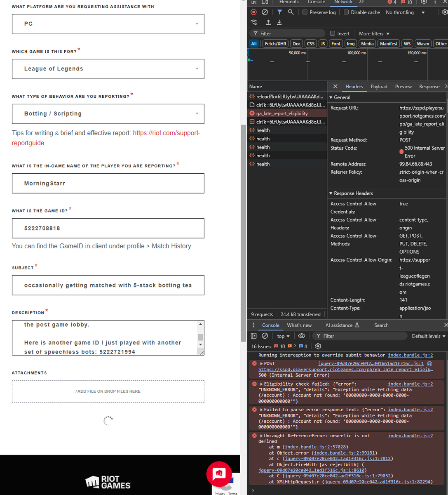This screenshot has width=448, height=495.
Task: Toggle the Img request type filter
Action: coord(351,44)
